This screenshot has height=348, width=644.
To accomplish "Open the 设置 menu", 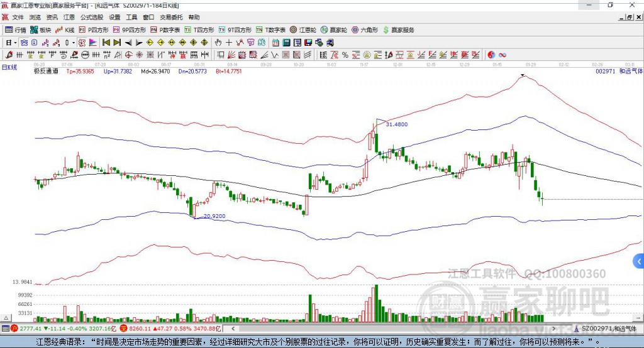I will [x=114, y=17].
